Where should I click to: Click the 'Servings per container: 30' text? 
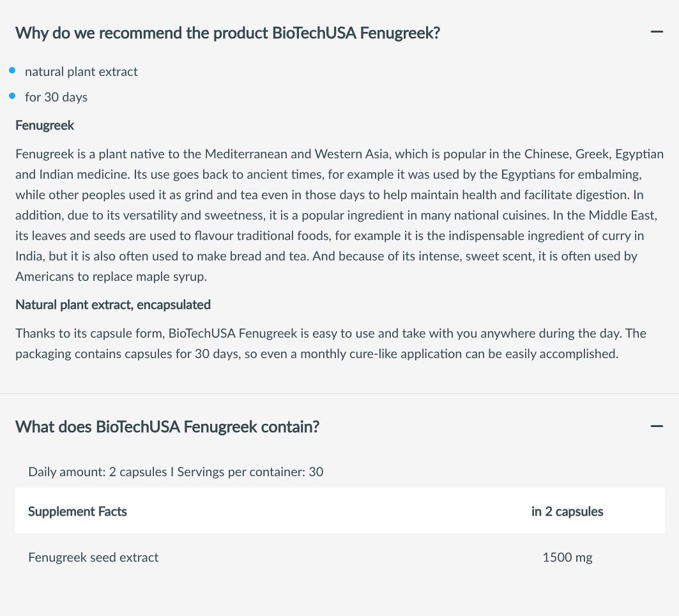(250, 472)
